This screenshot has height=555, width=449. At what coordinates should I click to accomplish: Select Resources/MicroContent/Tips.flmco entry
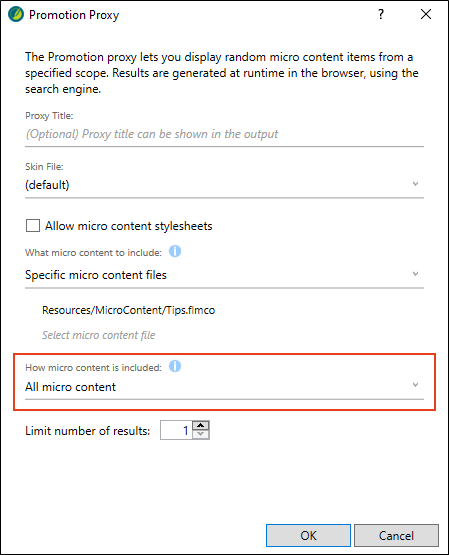click(128, 310)
